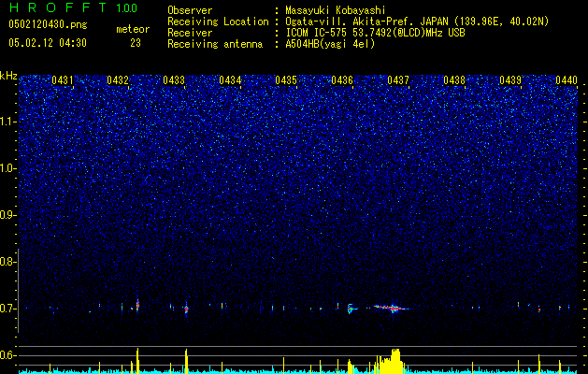Viewport: 588px width, 374px height.
Task: Click the 0.7 frequency axis label
Action: click(x=7, y=309)
